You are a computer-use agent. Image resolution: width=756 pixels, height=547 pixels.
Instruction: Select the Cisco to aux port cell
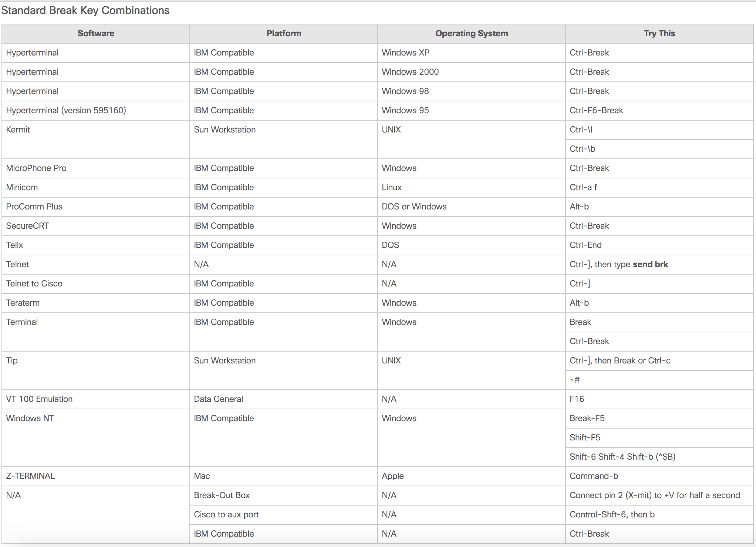[x=226, y=514]
